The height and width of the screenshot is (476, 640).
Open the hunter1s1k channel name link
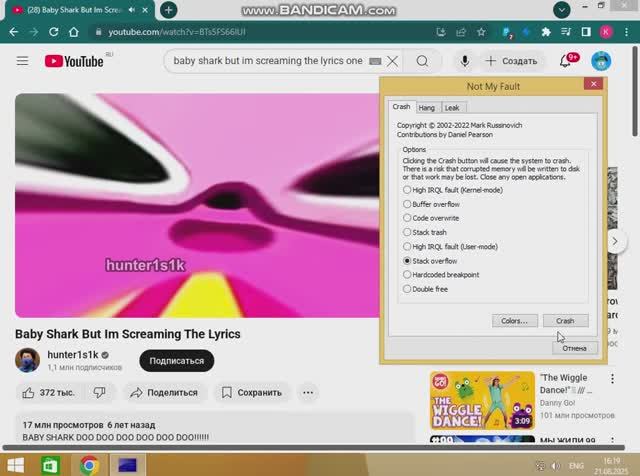pyautogui.click(x=73, y=355)
